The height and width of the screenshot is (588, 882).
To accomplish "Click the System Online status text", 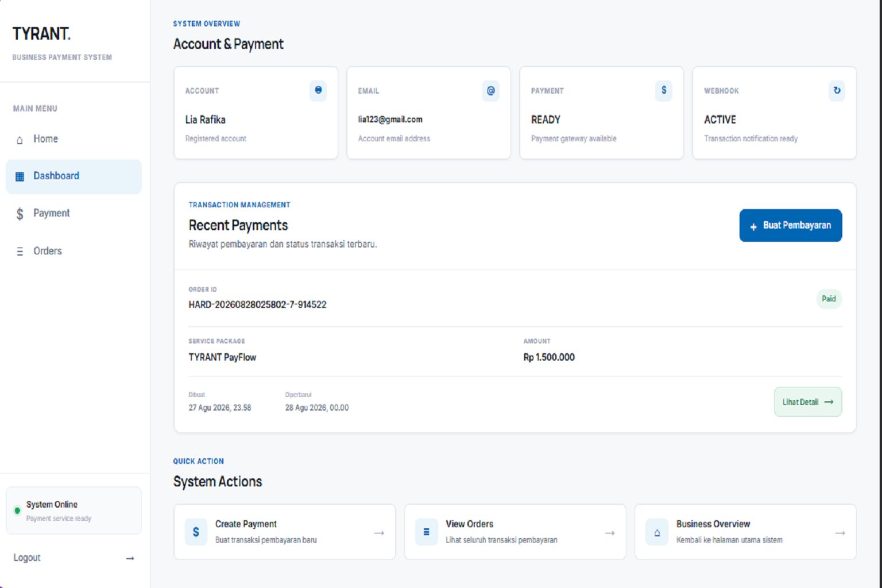I will (x=52, y=505).
